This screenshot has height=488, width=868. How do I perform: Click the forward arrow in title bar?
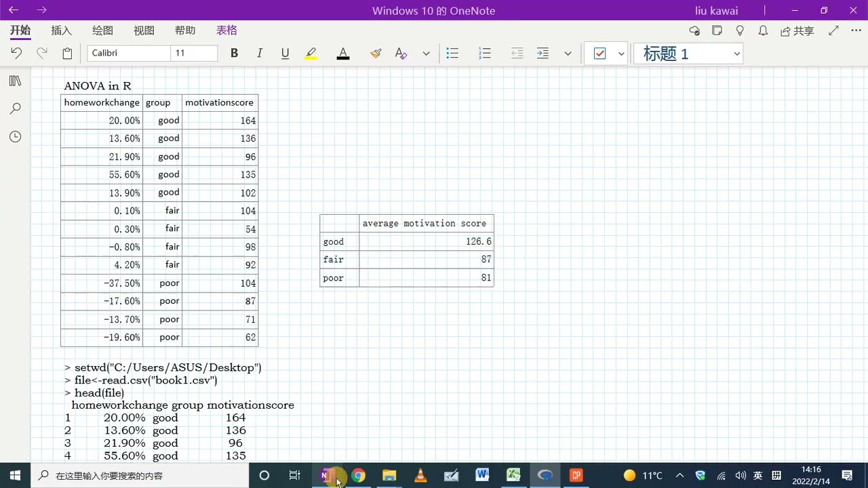(41, 10)
